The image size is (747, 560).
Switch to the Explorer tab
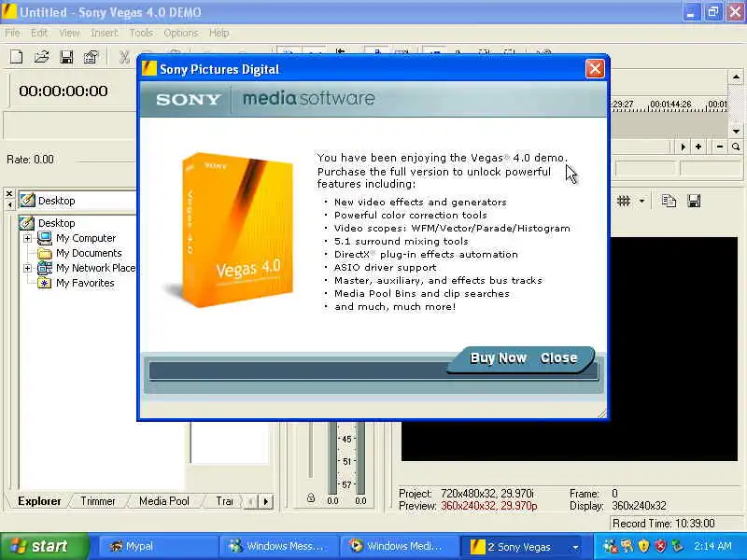coord(39,501)
